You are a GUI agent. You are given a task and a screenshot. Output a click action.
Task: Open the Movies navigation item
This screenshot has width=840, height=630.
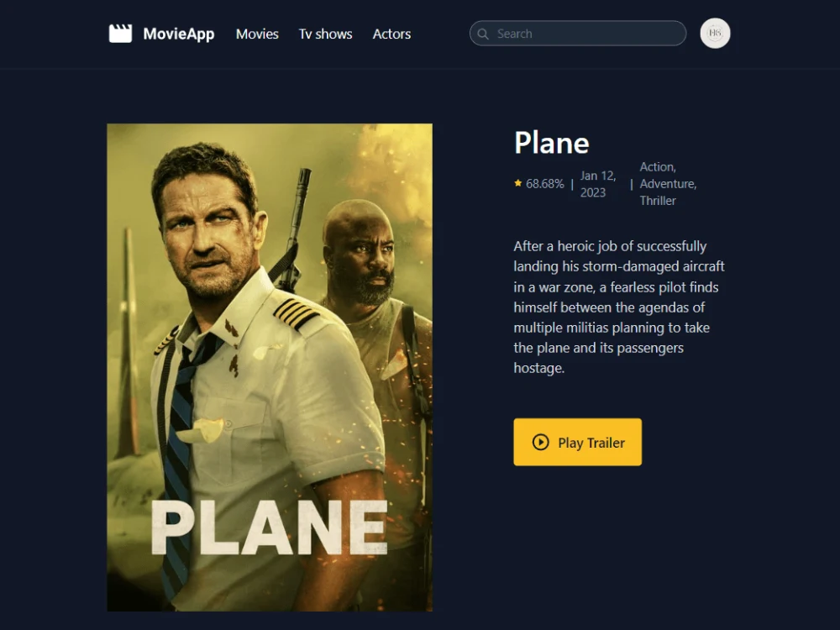257,34
